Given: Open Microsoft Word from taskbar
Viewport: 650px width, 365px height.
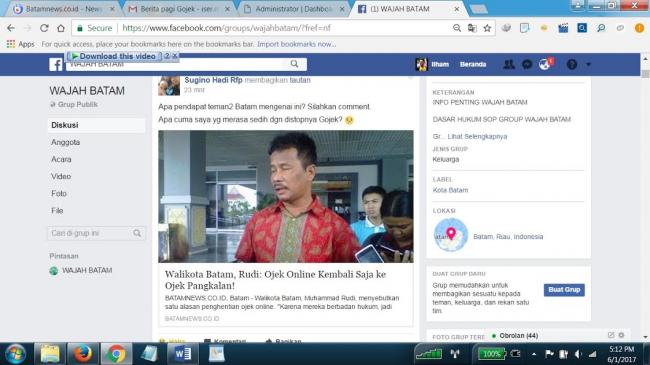Looking at the screenshot, I should (x=182, y=354).
